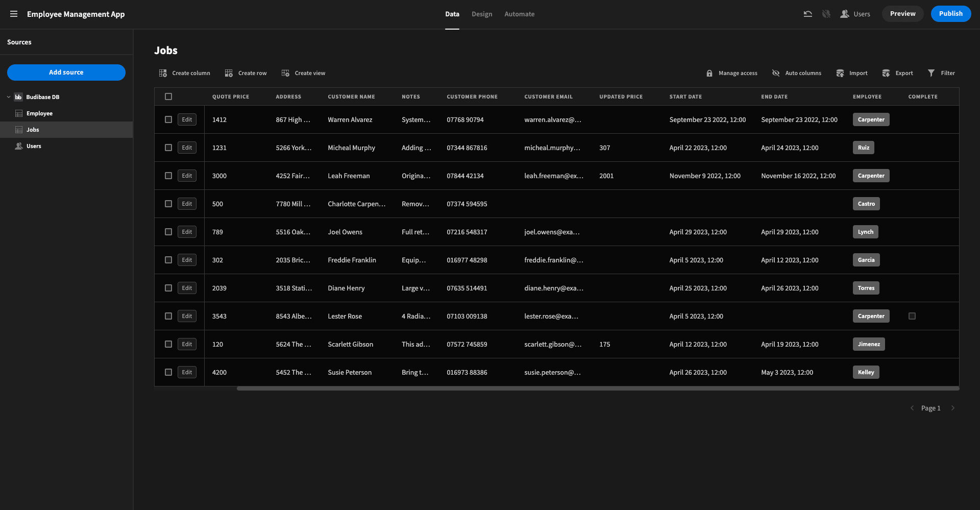980x510 pixels.
Task: Click the Customer Name column header
Action: 351,96
